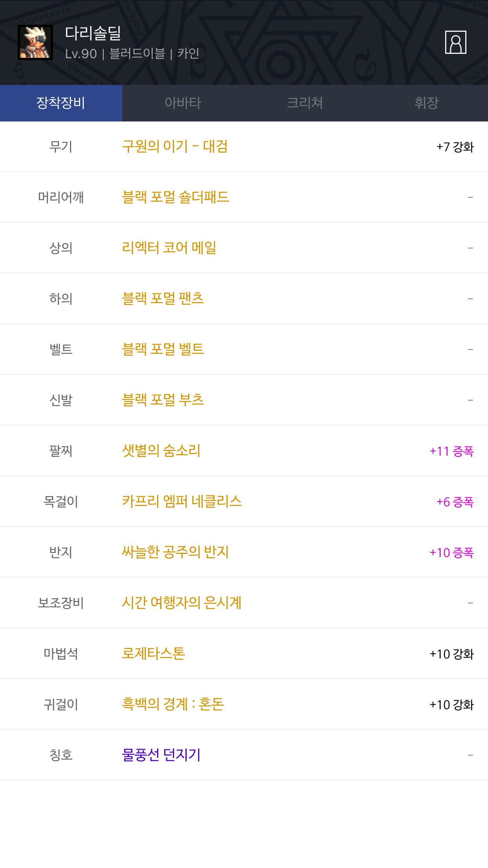Tap ring item 싸늘한 공주의 반지
Viewport: 488px width, 868px height.
tap(175, 552)
